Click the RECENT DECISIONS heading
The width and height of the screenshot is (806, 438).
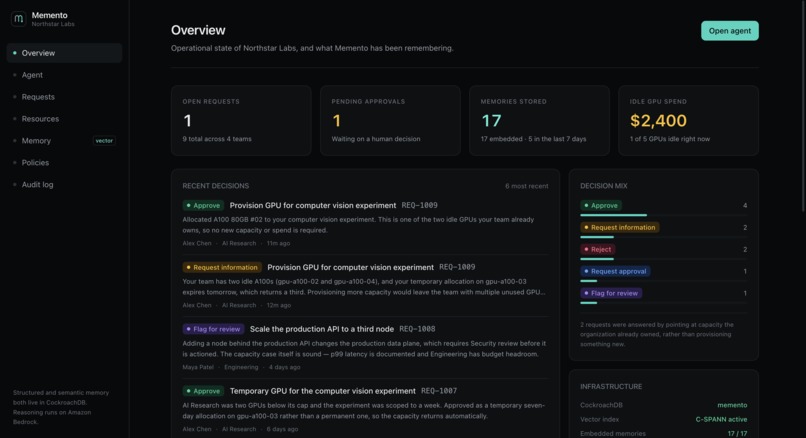pyautogui.click(x=215, y=186)
